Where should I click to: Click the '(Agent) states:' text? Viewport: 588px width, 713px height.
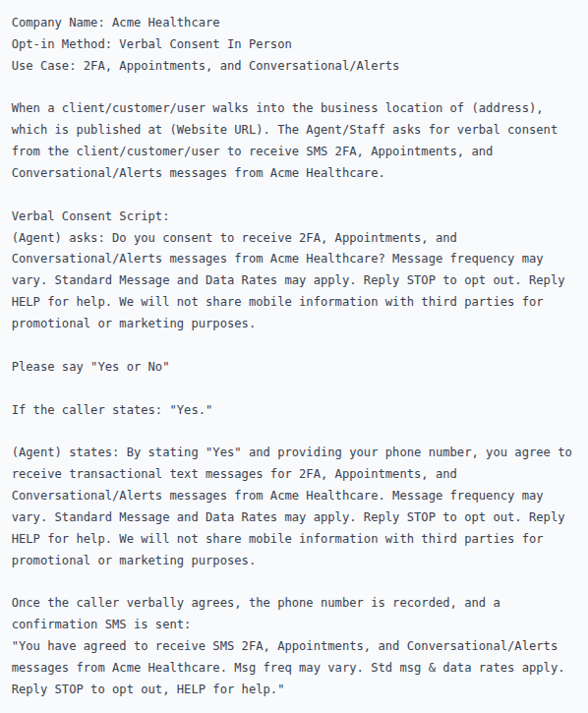[x=65, y=452]
